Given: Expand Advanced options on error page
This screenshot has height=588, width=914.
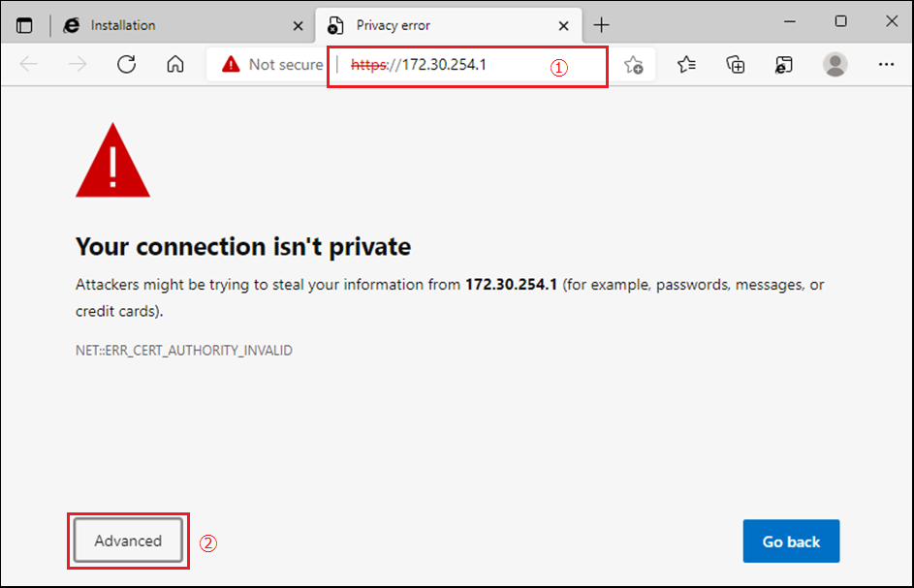Looking at the screenshot, I should [128, 541].
